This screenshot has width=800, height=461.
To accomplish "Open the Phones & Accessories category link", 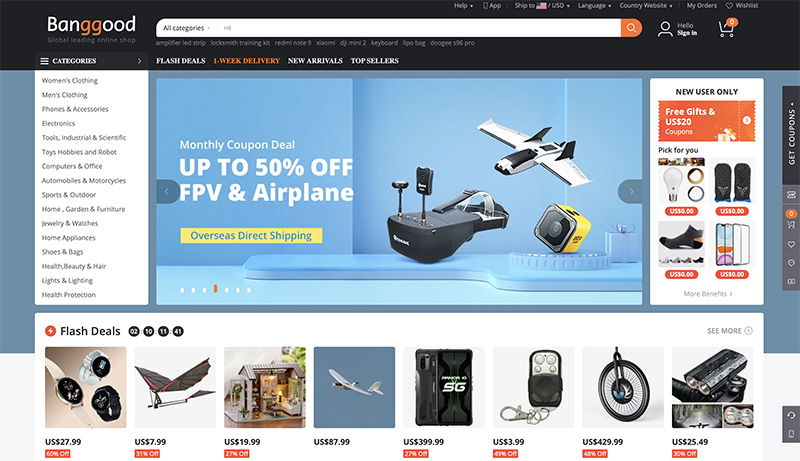I will click(x=75, y=109).
